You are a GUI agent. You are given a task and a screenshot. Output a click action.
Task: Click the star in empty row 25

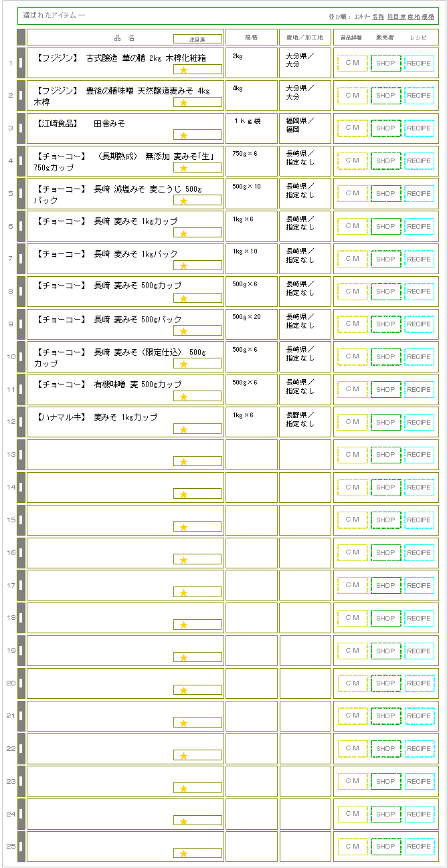coord(183,853)
